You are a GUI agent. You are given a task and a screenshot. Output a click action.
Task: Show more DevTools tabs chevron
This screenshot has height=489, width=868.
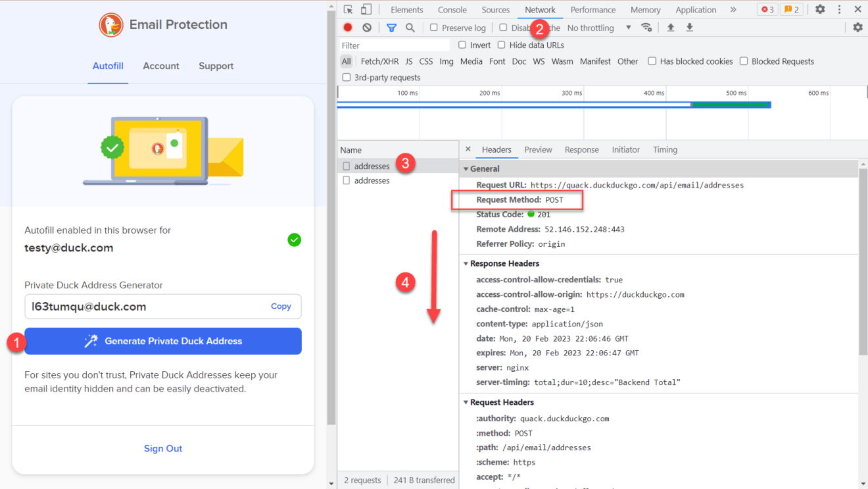pos(733,9)
